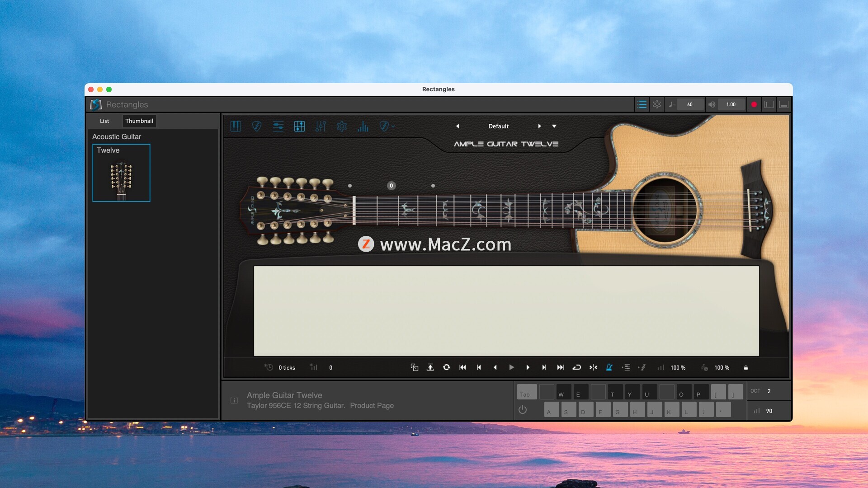Click the load tab file upload icon

pyautogui.click(x=430, y=367)
